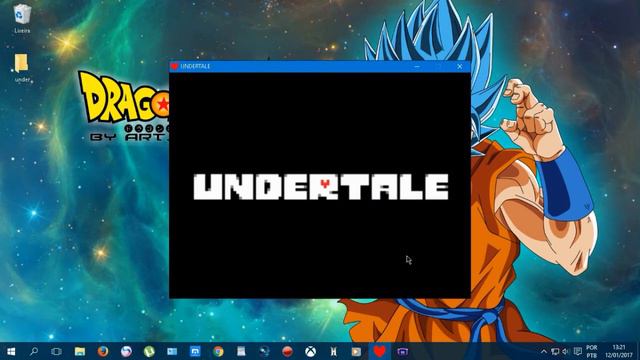Screen dimensions: 640x360
Task: Close the Undertale window
Action: click(460, 66)
